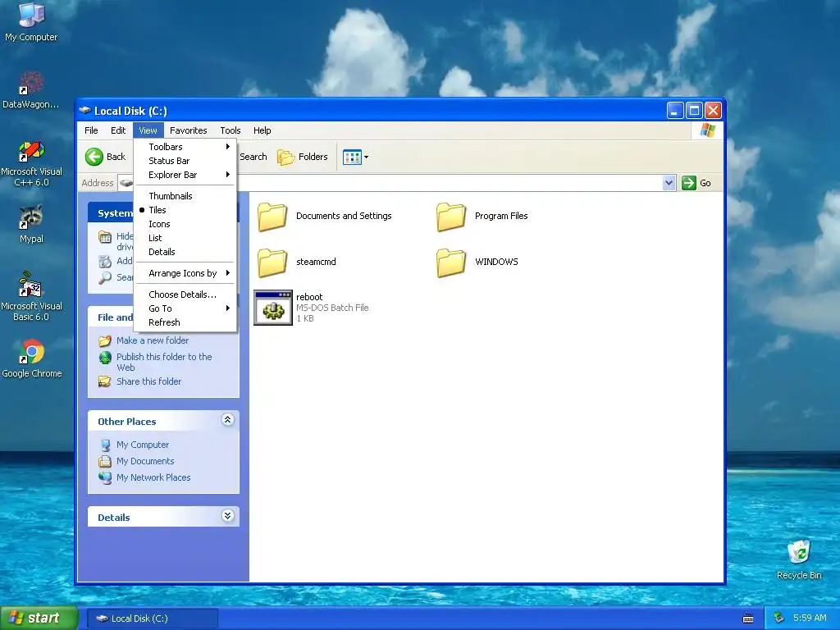840x630 pixels.
Task: Open the Address bar dropdown arrow
Action: pyautogui.click(x=669, y=183)
